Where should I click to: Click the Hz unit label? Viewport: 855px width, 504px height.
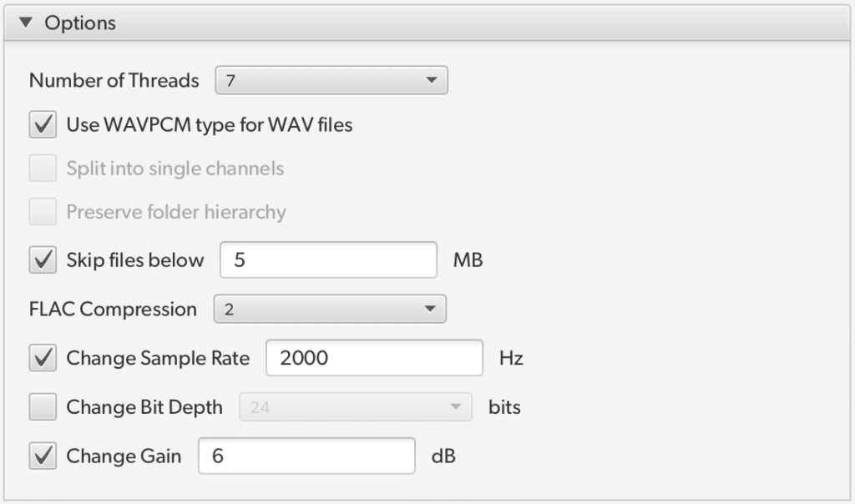click(x=511, y=359)
